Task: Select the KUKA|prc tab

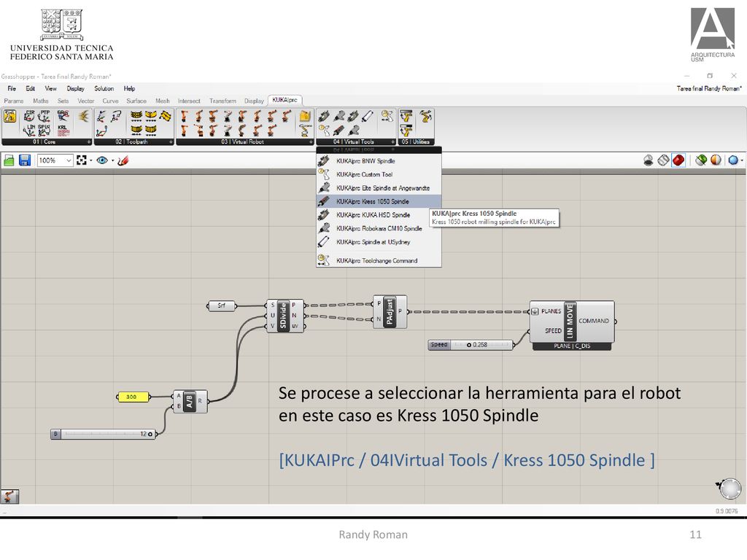Action: pyautogui.click(x=285, y=100)
